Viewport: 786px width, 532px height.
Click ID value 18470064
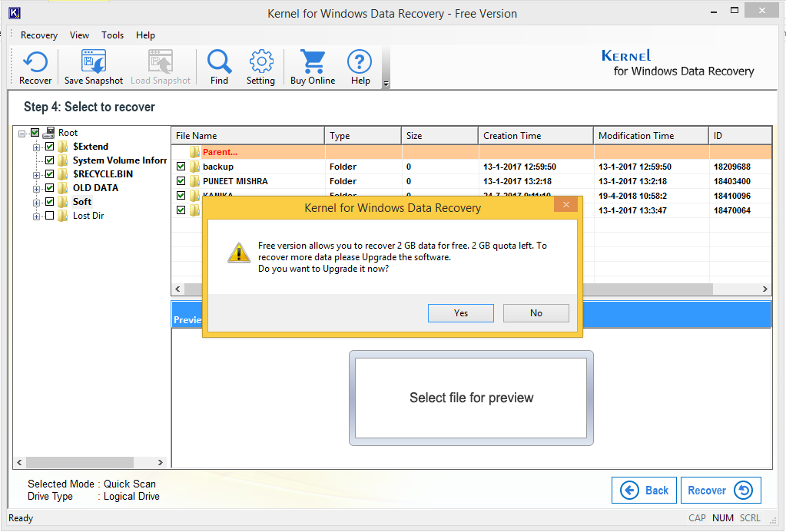click(x=732, y=210)
